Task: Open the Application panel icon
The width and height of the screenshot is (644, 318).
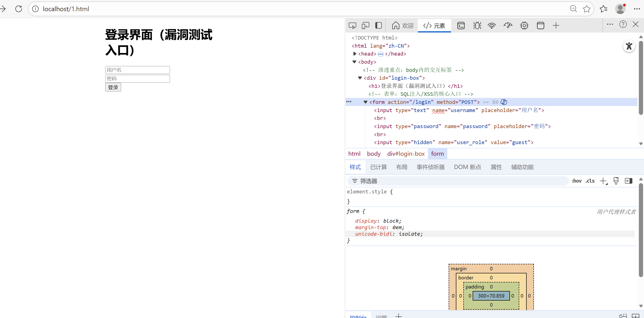Action: pyautogui.click(x=540, y=26)
